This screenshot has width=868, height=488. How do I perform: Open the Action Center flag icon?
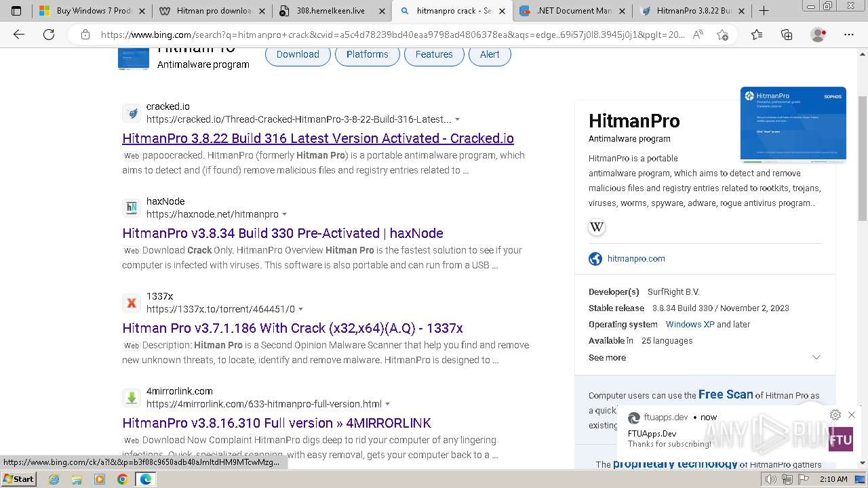tap(803, 479)
